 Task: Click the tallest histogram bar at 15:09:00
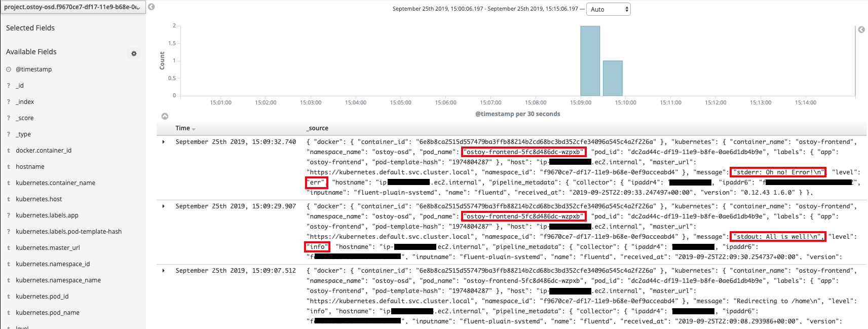point(590,61)
